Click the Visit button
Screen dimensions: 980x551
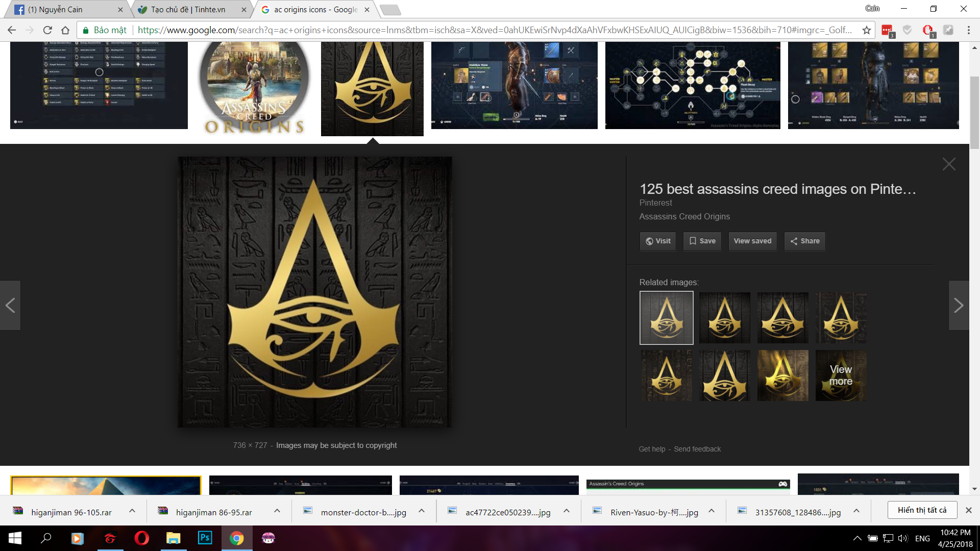[658, 241]
